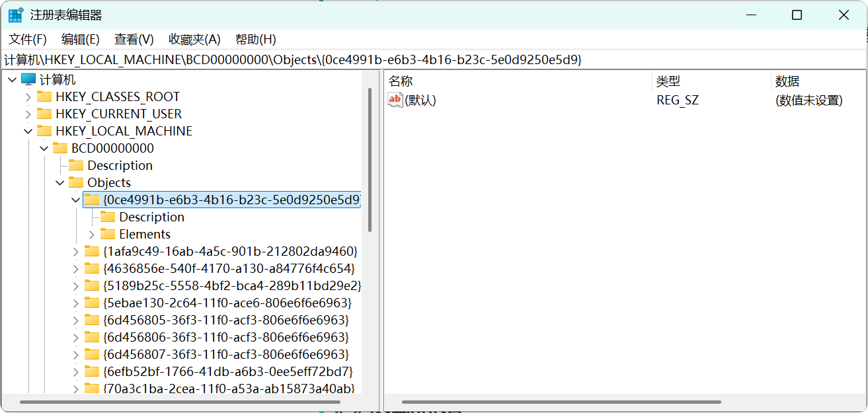Click the BCD00000000 folder icon
868x413 pixels.
coord(60,149)
